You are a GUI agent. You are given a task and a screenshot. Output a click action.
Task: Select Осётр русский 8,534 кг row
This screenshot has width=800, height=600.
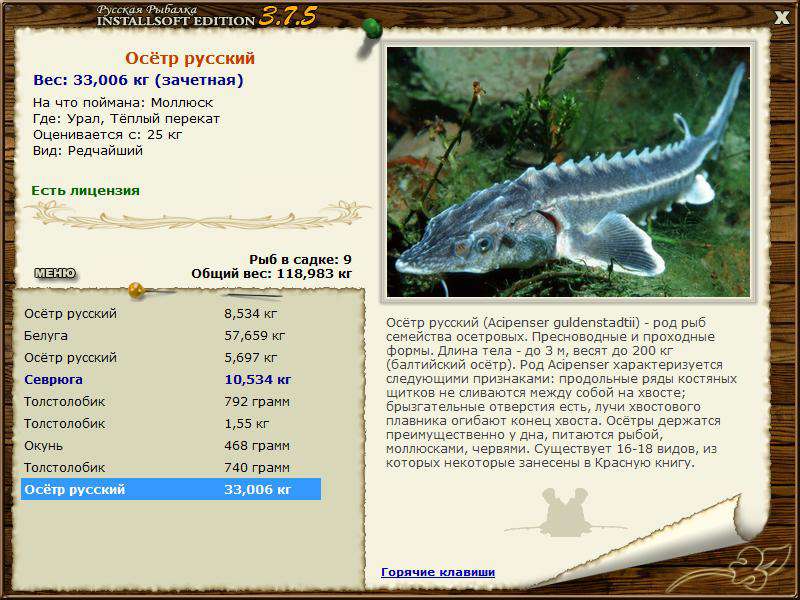[171, 313]
